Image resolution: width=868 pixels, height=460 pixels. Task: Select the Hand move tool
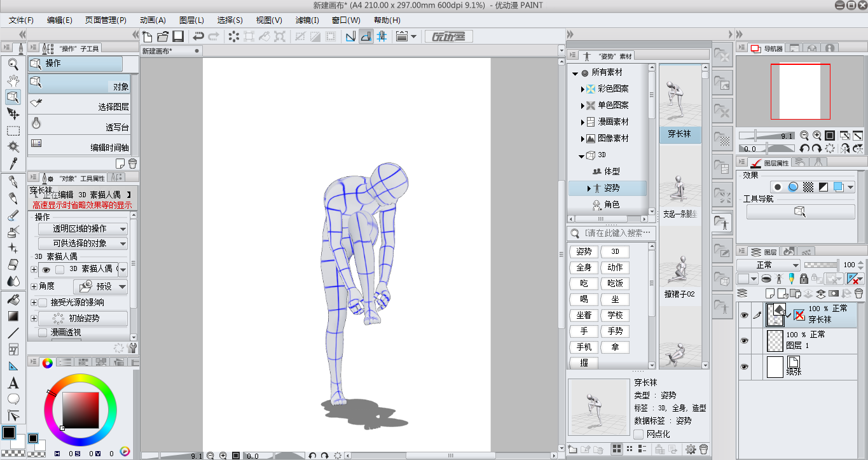[13, 80]
